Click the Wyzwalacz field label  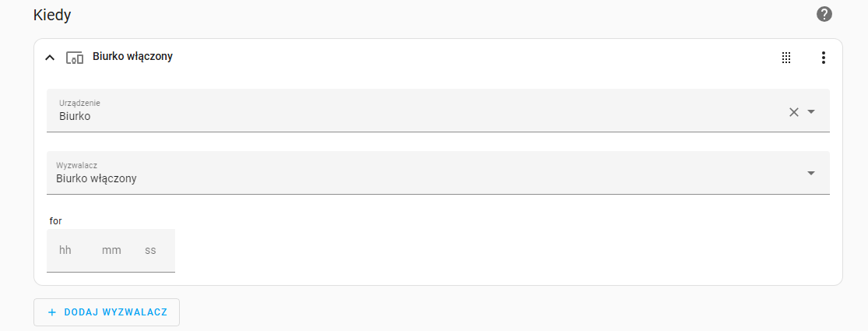77,165
